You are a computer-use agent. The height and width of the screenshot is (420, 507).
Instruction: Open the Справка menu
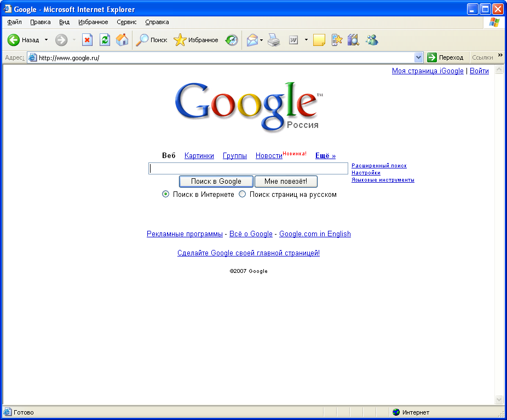pyautogui.click(x=157, y=22)
